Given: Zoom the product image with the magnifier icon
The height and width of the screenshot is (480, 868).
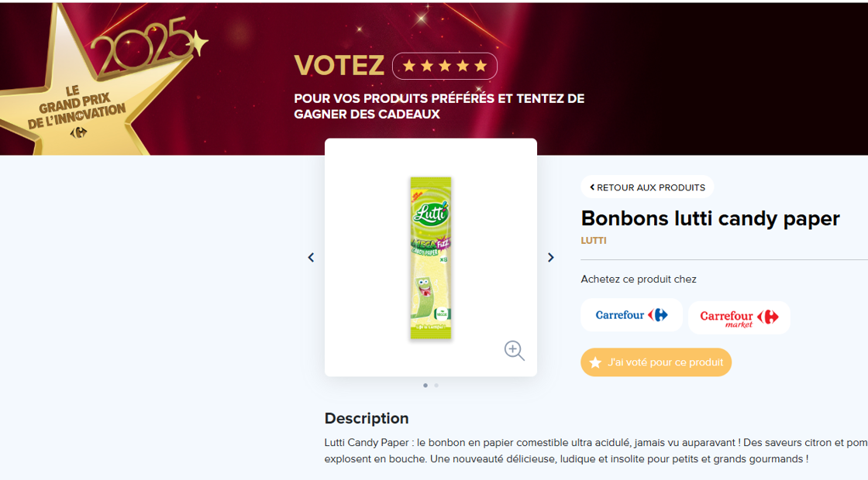Looking at the screenshot, I should (x=514, y=351).
